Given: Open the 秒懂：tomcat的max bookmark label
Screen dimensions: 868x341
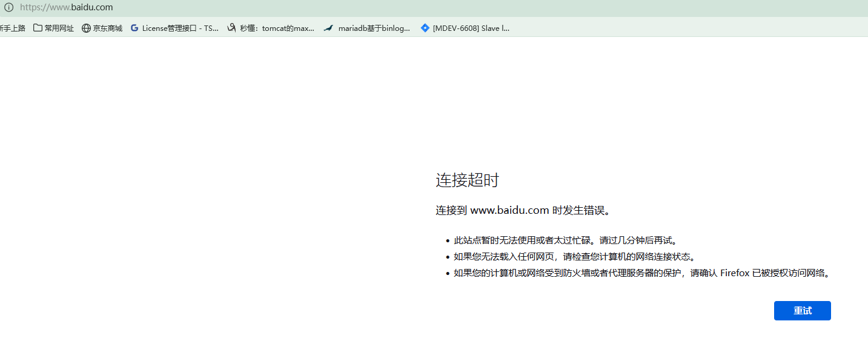Looking at the screenshot, I should pos(277,28).
